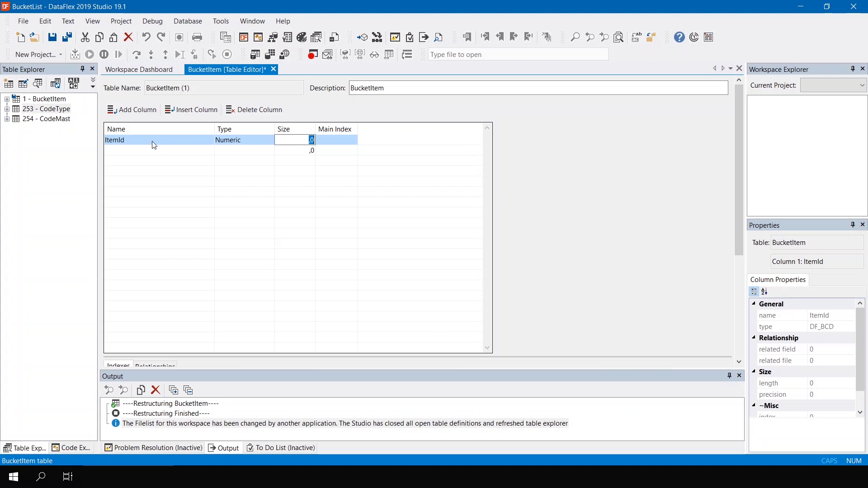Collapse the General property group
This screenshot has height=488, width=868.
point(754,304)
